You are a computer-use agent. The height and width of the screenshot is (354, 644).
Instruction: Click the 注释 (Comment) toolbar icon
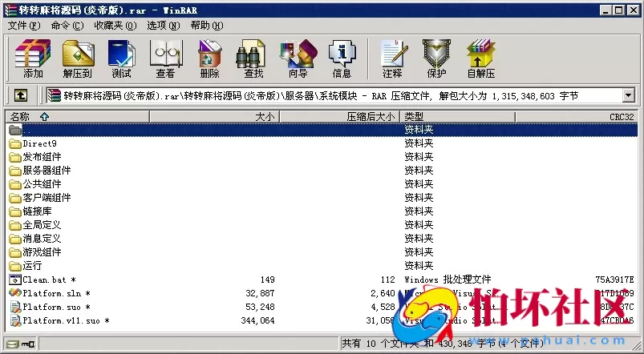tap(393, 58)
